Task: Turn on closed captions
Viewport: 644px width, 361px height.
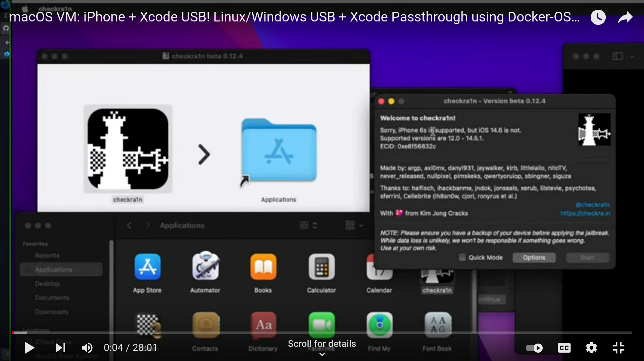Action: click(x=564, y=348)
